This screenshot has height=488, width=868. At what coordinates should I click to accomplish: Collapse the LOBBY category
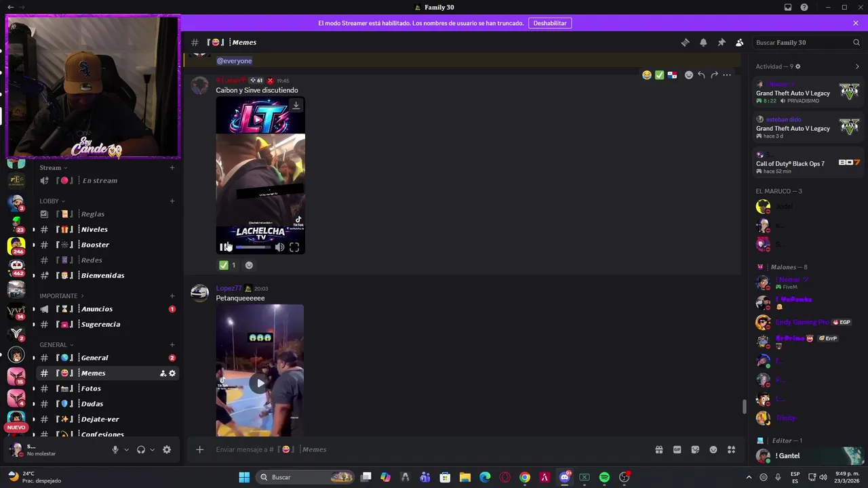coord(52,201)
